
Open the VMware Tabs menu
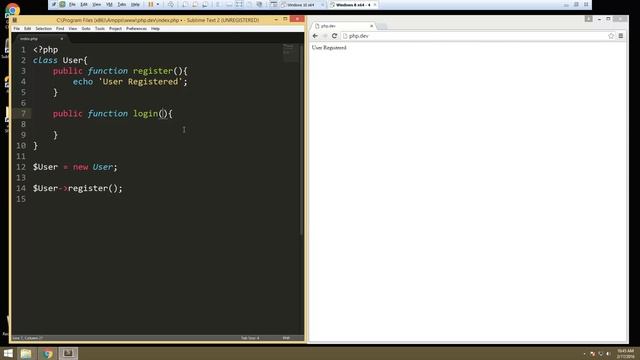(x=122, y=4)
